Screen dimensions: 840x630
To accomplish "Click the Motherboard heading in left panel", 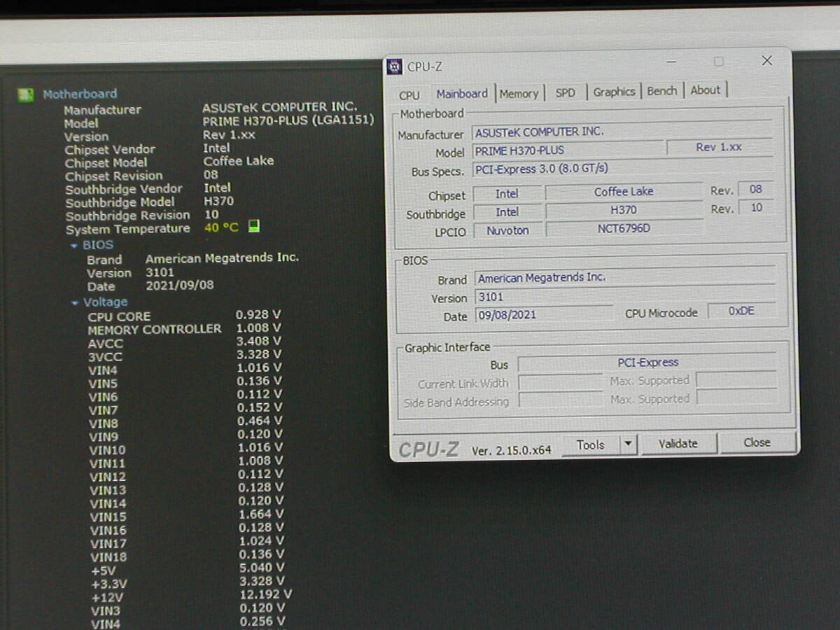I will click(x=80, y=94).
